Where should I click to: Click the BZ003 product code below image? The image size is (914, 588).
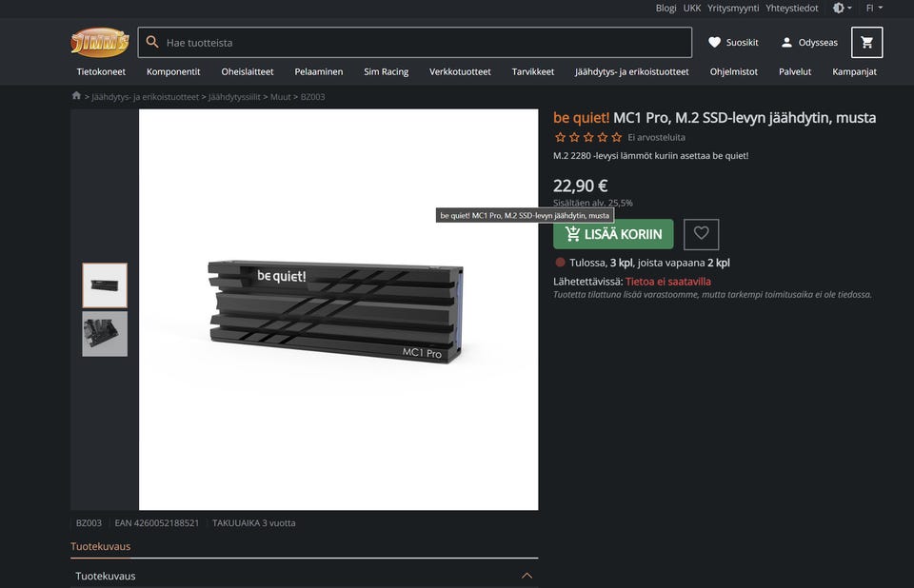tap(89, 522)
